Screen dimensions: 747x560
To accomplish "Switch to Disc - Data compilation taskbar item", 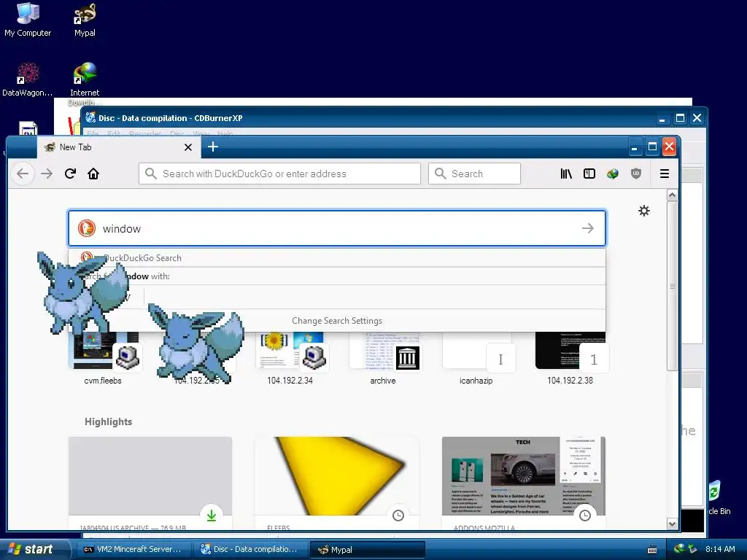I will click(249, 549).
